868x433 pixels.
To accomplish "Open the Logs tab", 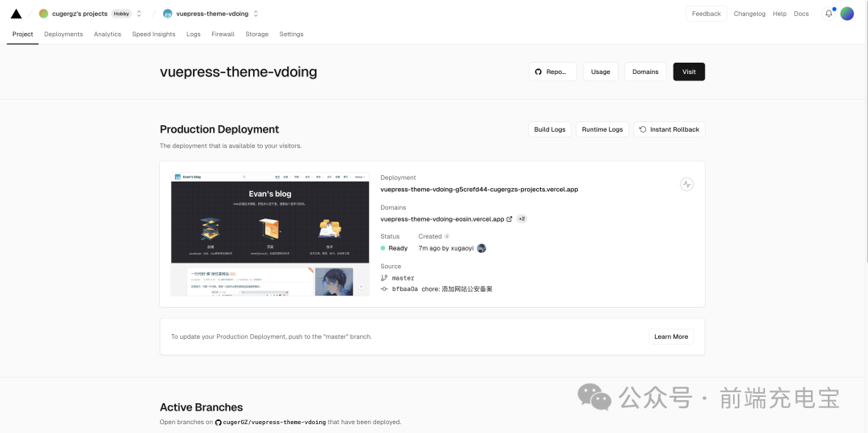I will click(193, 35).
